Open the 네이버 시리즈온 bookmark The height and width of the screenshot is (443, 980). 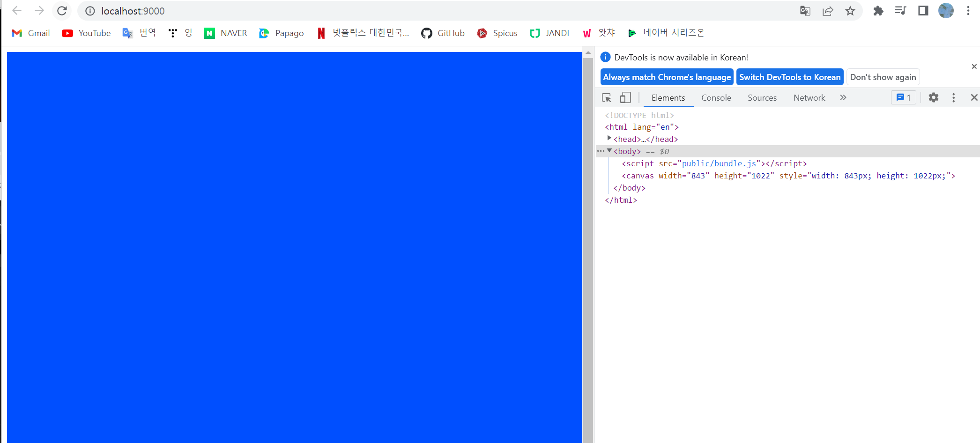click(666, 33)
